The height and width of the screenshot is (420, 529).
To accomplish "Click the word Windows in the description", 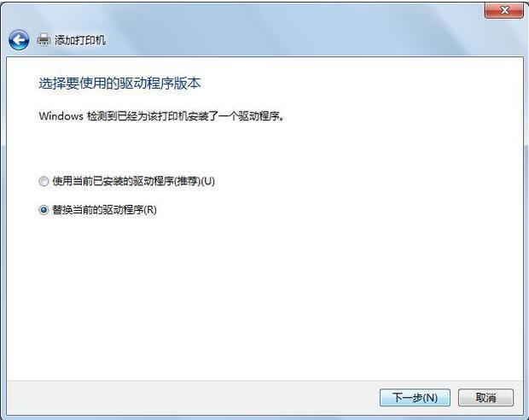I will point(61,116).
